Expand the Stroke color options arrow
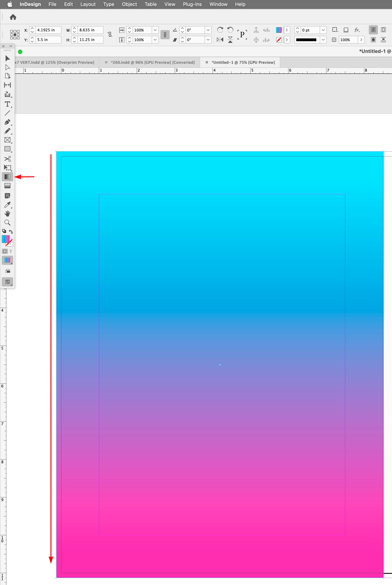This screenshot has width=392, height=585. 287,40
